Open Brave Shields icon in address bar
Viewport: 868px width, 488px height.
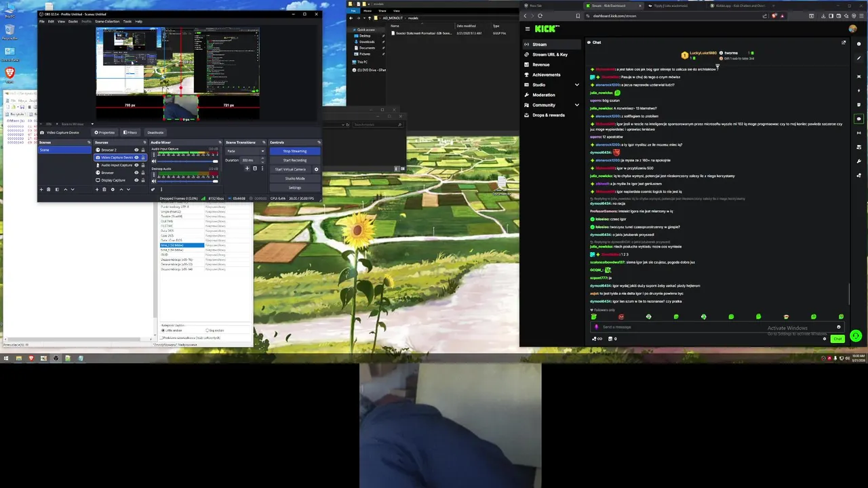(x=774, y=16)
